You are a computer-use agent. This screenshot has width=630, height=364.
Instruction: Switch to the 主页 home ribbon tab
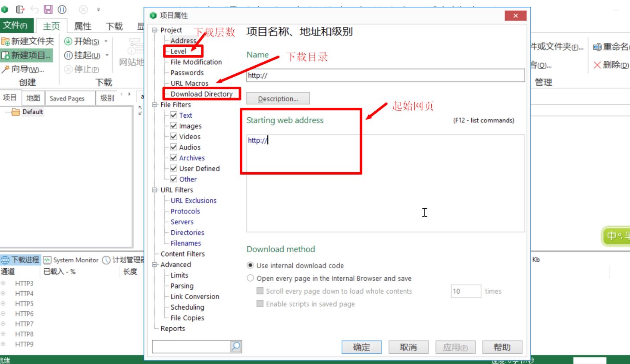(x=51, y=26)
